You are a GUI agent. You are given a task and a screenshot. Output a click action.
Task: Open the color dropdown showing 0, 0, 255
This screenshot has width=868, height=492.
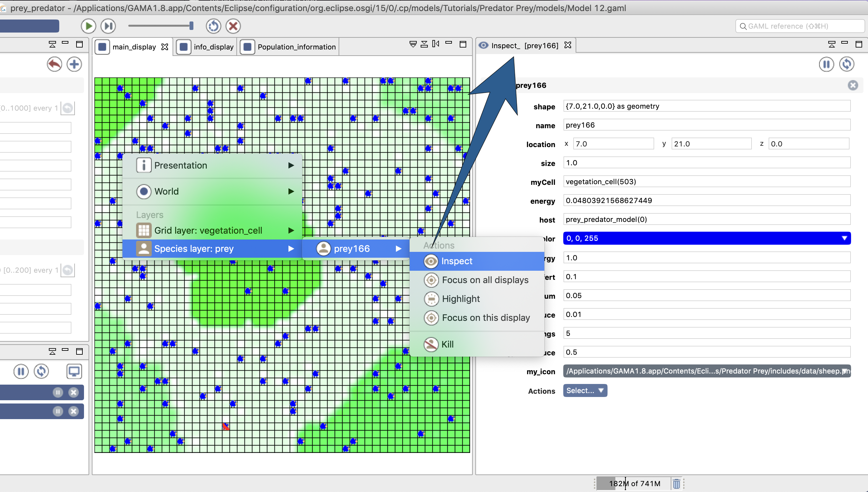(707, 238)
